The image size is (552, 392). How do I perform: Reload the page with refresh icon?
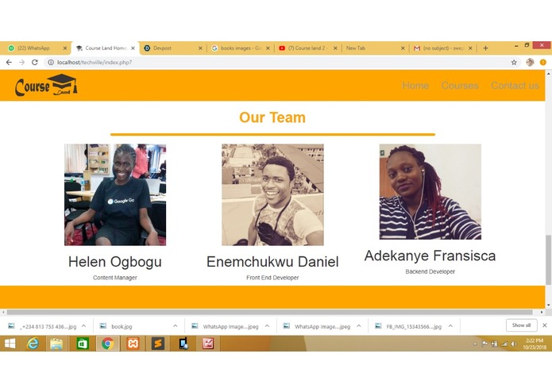34,62
